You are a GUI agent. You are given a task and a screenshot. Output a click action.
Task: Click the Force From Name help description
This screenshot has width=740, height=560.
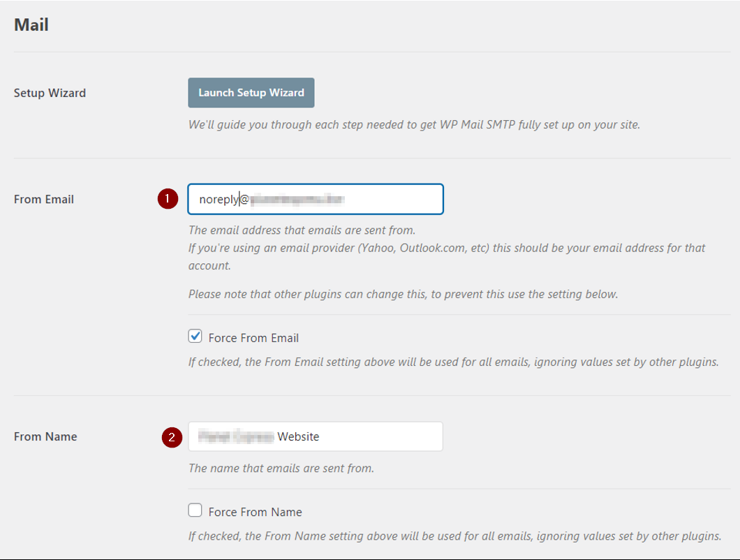[x=454, y=536]
